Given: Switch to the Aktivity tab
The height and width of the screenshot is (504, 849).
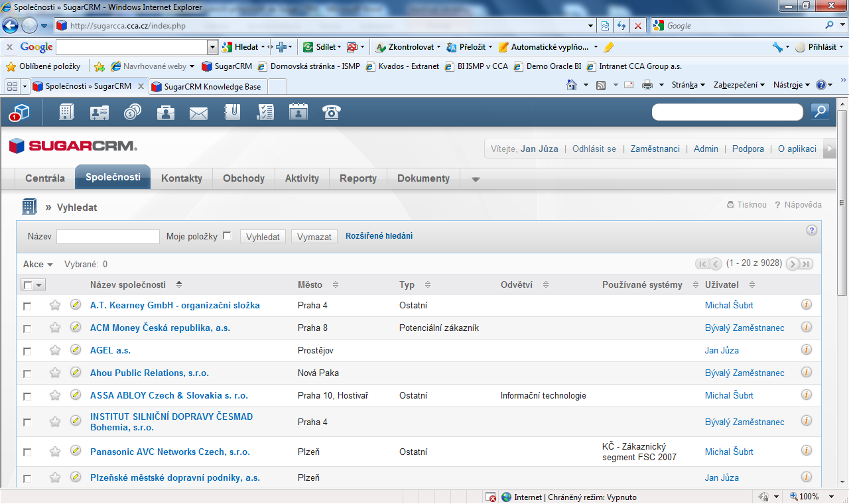Looking at the screenshot, I should [302, 178].
